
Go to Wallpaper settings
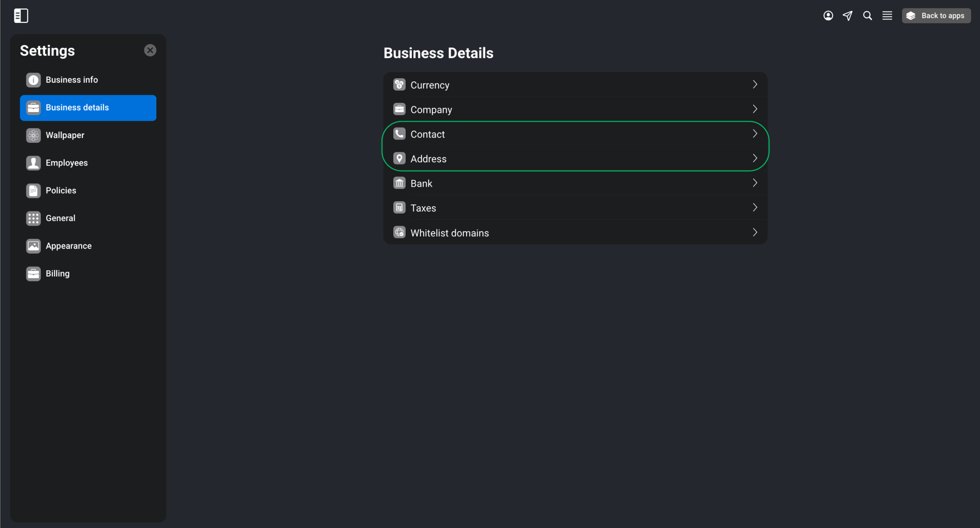pyautogui.click(x=88, y=135)
